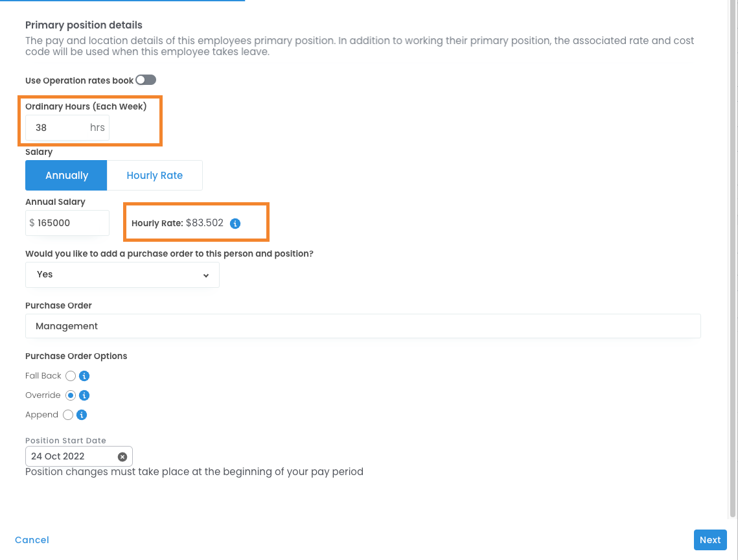Click the Next button
The image size is (738, 560).
point(710,540)
